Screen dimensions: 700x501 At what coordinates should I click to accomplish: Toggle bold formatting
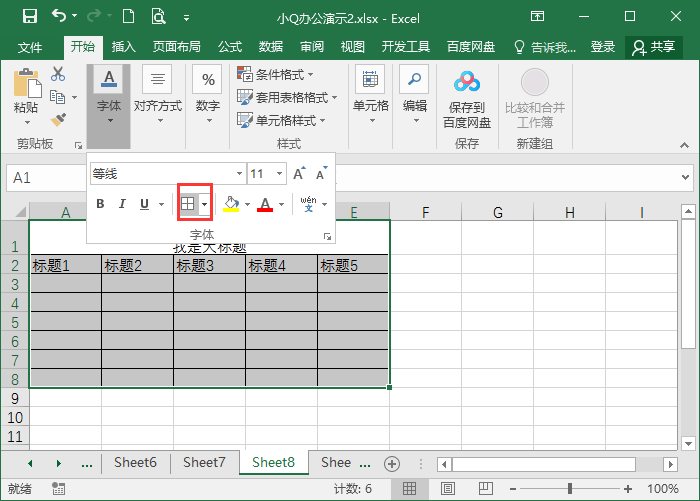[x=100, y=204]
